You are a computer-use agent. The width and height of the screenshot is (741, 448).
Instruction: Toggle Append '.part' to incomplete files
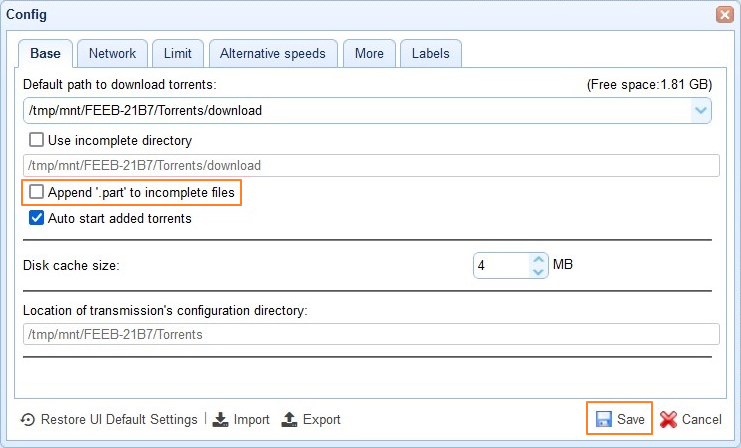pos(37,191)
